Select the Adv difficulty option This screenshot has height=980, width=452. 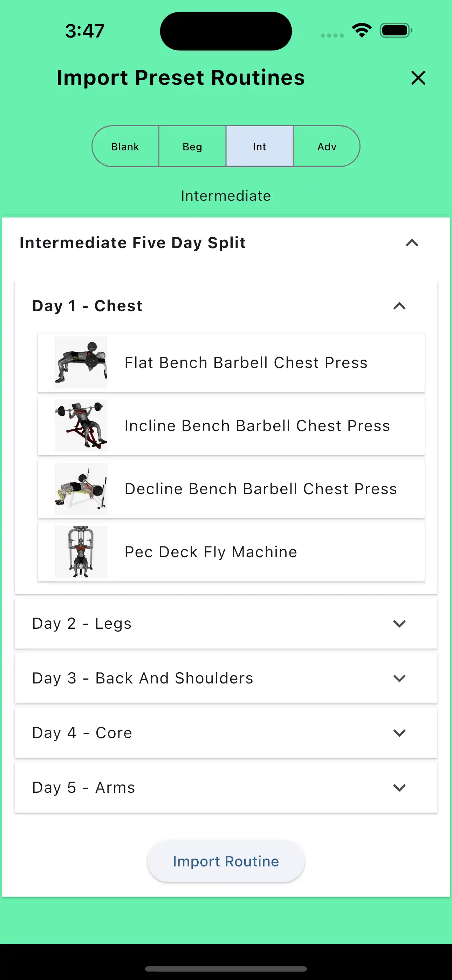(x=327, y=146)
